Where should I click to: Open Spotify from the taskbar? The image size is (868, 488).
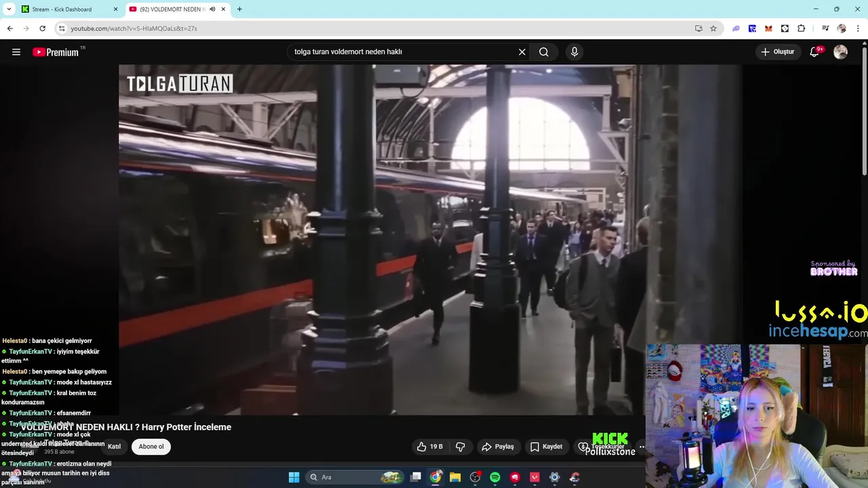(x=495, y=477)
